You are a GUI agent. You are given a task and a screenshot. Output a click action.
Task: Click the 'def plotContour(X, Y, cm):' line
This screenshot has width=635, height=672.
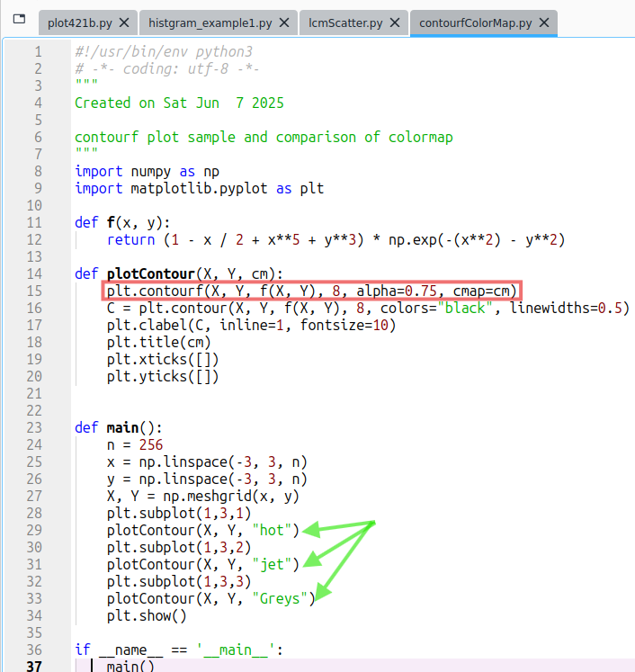pyautogui.click(x=179, y=273)
